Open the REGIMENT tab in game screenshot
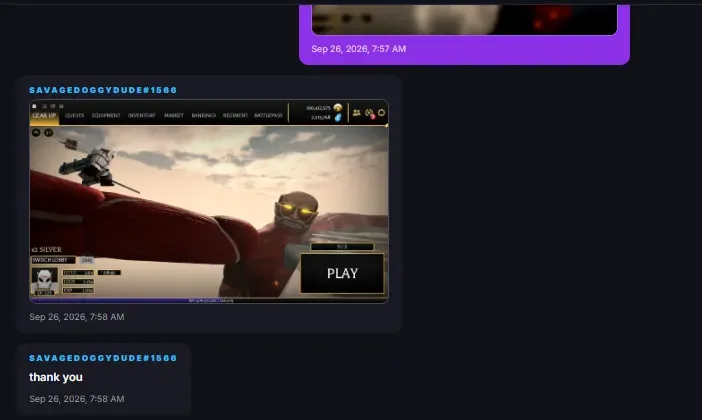The width and height of the screenshot is (702, 420). pyautogui.click(x=235, y=116)
